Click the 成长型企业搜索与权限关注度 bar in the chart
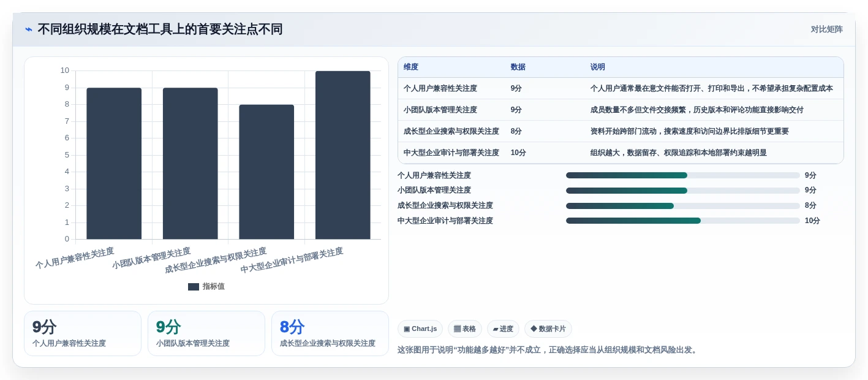Viewport: 868px width, 380px height. (266, 172)
